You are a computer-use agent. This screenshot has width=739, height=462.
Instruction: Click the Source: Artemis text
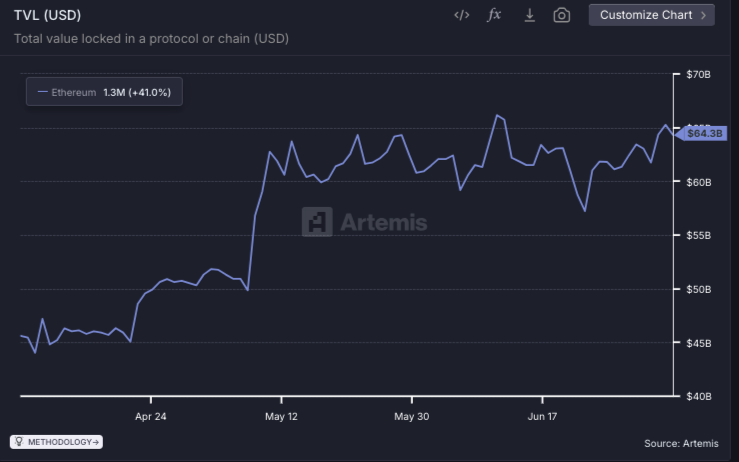tap(681, 444)
